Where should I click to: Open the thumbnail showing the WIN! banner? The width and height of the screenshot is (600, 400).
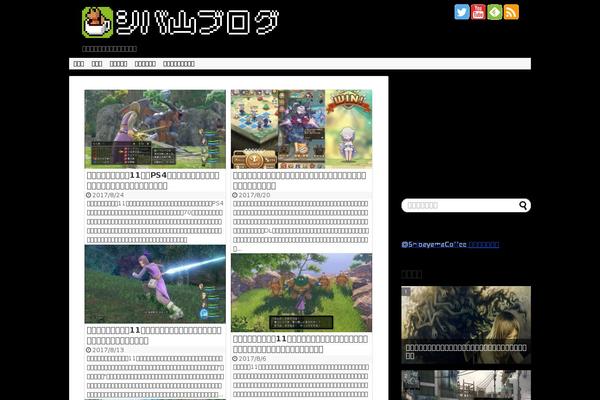tap(302, 129)
